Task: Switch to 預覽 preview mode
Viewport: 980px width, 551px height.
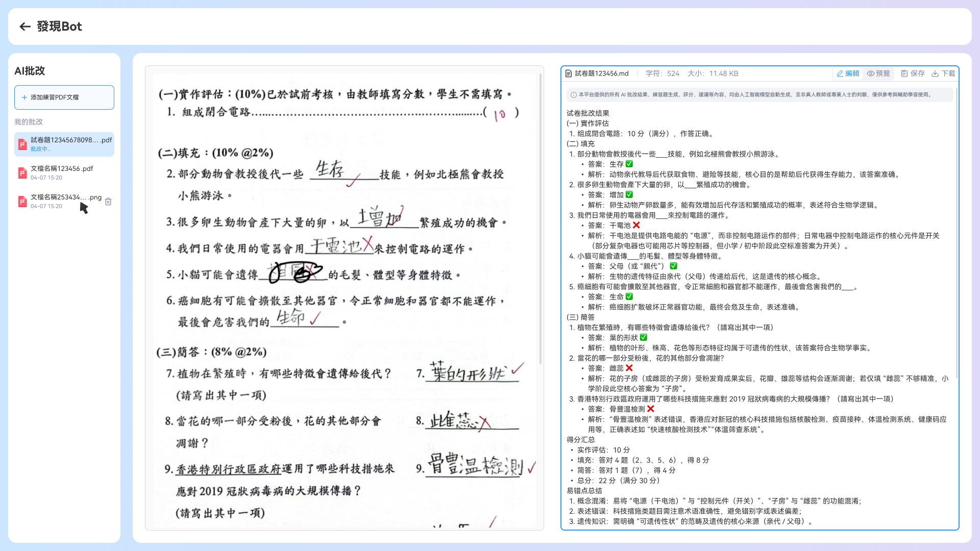Action: (x=878, y=73)
